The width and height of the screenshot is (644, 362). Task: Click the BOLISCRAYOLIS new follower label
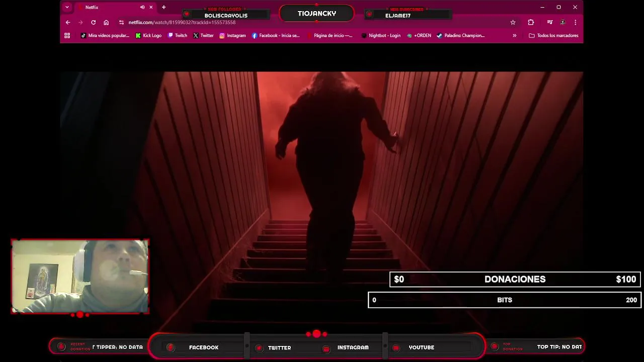pos(226,16)
